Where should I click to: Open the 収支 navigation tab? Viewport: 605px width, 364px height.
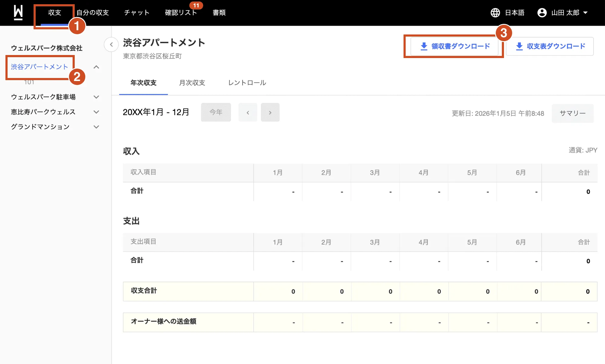tap(55, 13)
